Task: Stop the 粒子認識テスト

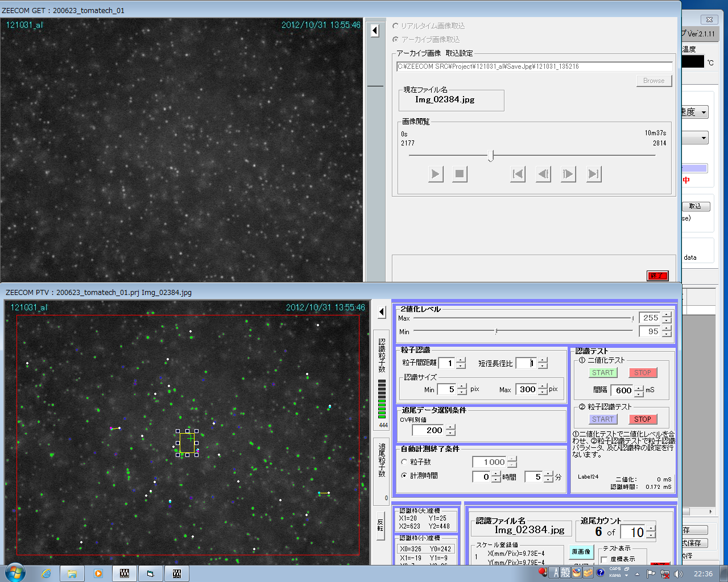Action: click(643, 419)
